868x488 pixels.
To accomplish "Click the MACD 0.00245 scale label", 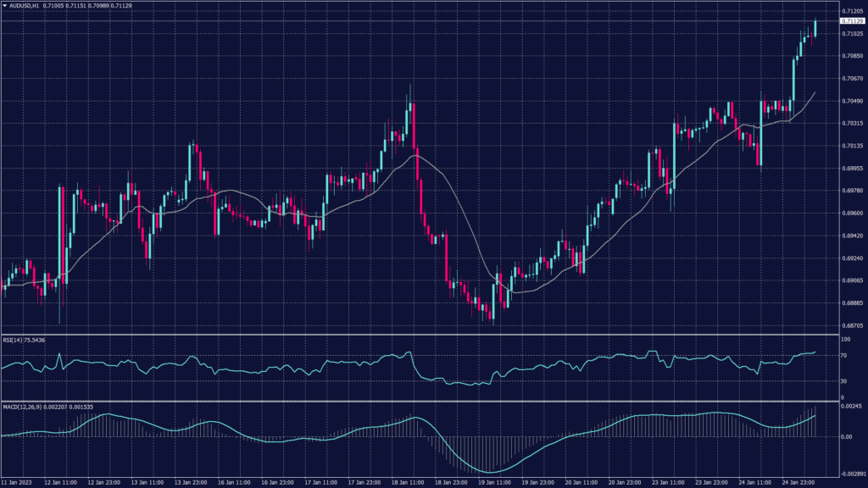I will click(852, 408).
